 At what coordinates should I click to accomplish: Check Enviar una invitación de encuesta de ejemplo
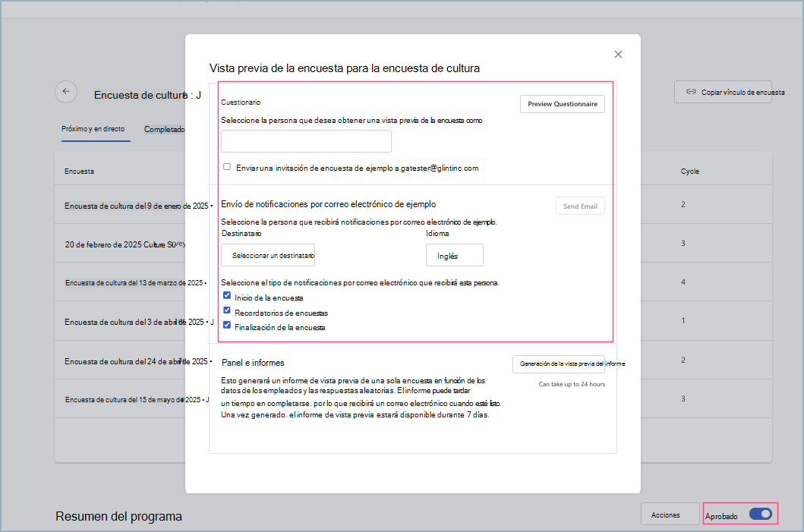click(227, 167)
